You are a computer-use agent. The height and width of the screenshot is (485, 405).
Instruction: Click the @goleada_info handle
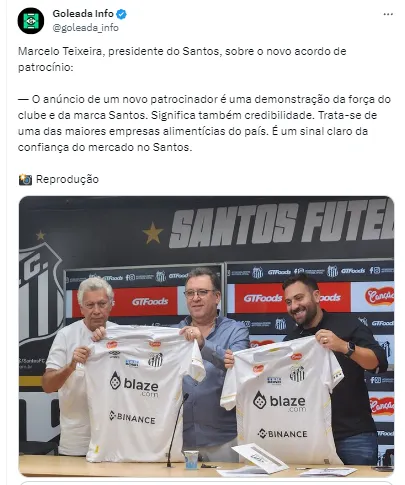click(85, 28)
